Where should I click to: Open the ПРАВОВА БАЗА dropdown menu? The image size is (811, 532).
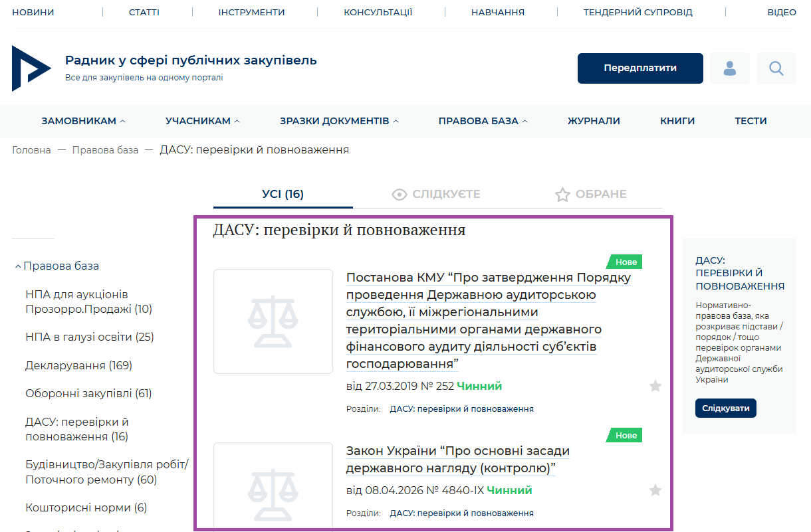(483, 121)
